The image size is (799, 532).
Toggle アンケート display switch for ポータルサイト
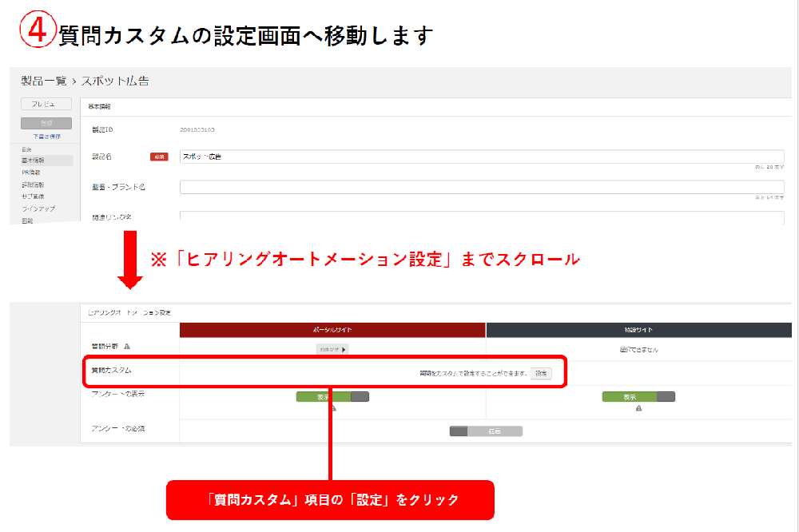coord(332,396)
